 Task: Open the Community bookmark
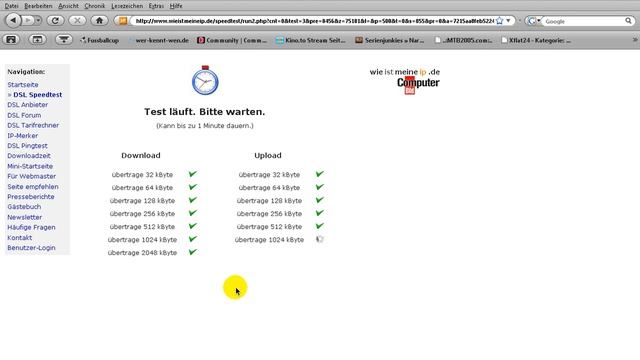(231, 40)
